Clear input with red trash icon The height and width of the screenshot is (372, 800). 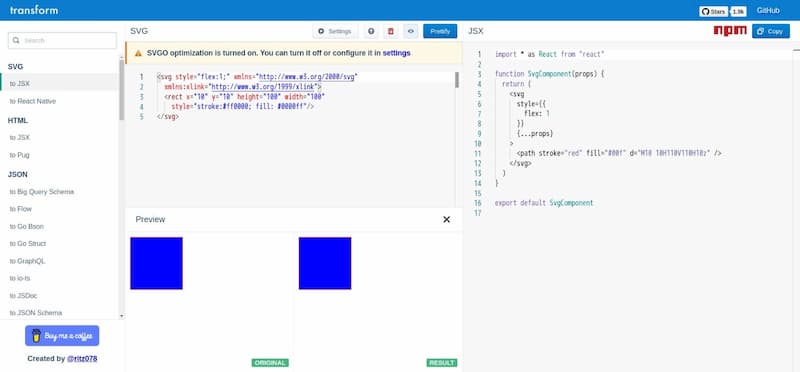click(x=391, y=31)
